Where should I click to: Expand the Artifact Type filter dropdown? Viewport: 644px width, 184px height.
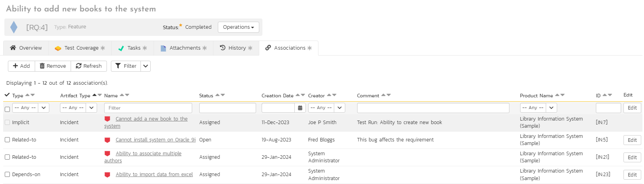[92, 108]
